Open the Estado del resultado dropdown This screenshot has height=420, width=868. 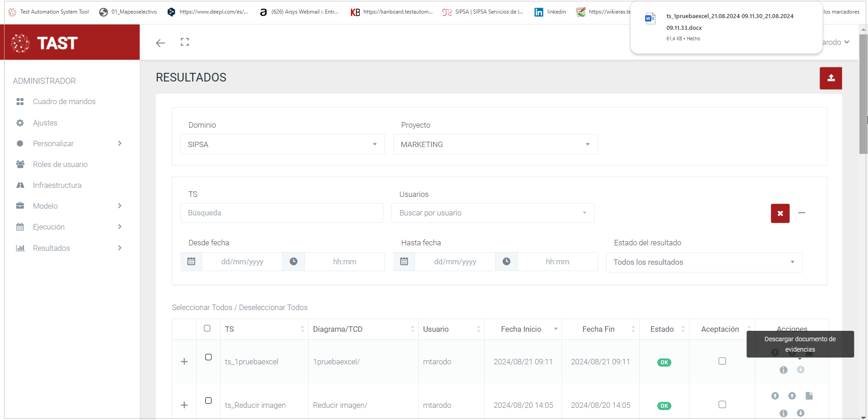tap(704, 262)
